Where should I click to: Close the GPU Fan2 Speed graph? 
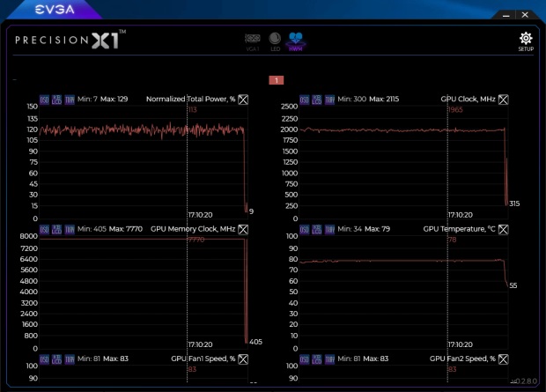tap(503, 359)
